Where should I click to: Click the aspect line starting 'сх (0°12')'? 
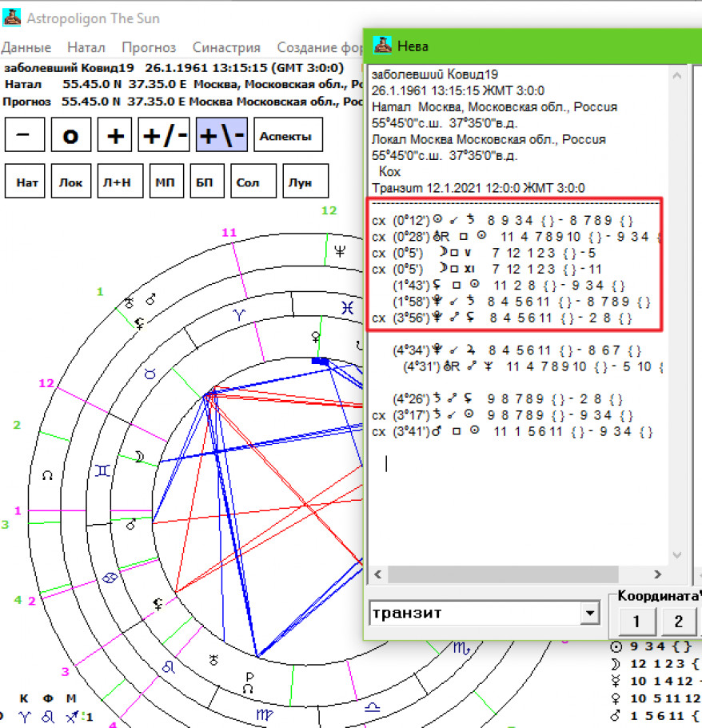click(x=502, y=220)
